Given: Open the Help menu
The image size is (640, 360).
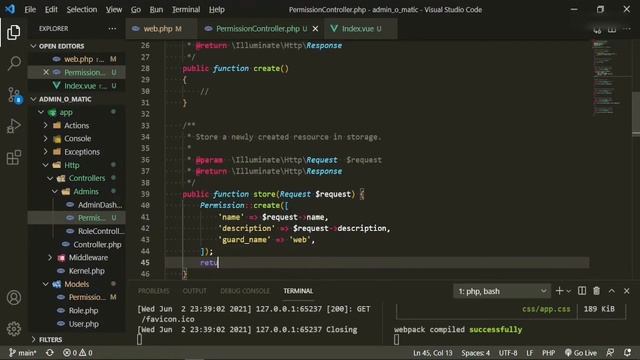Looking at the screenshot, I should click(x=217, y=9).
